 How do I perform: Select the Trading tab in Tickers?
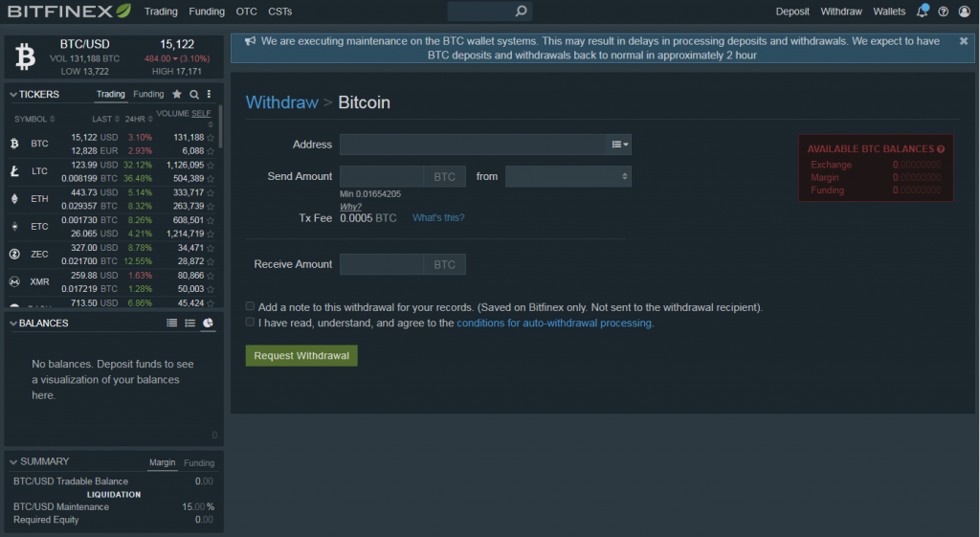pos(111,94)
